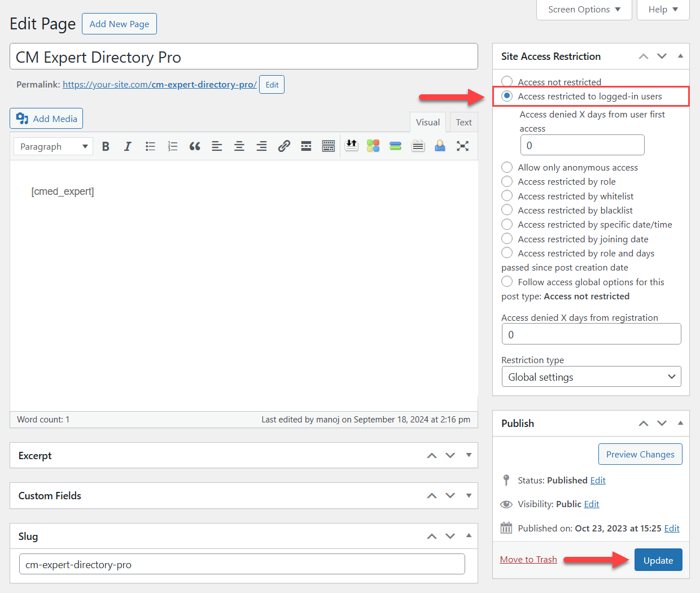Move Excerpt panel up
The height and width of the screenshot is (593, 700).
432,456
